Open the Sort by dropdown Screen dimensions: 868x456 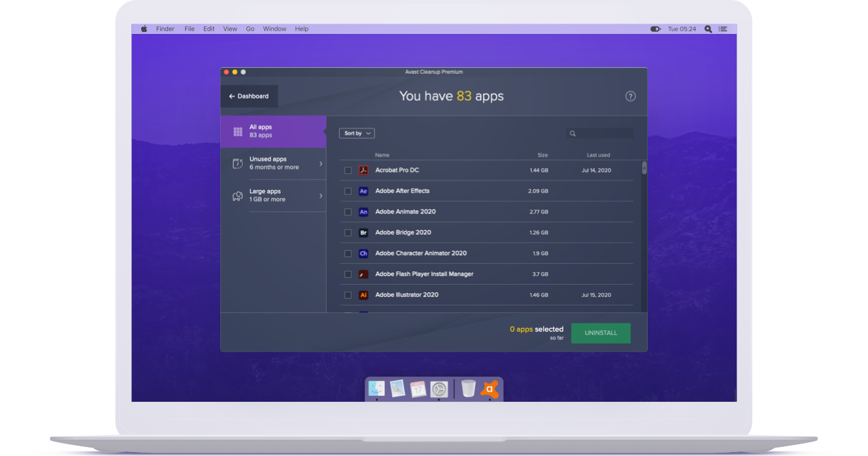pos(357,133)
